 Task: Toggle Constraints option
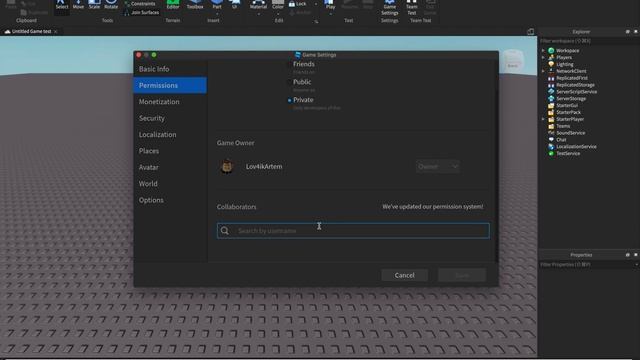coord(140,4)
